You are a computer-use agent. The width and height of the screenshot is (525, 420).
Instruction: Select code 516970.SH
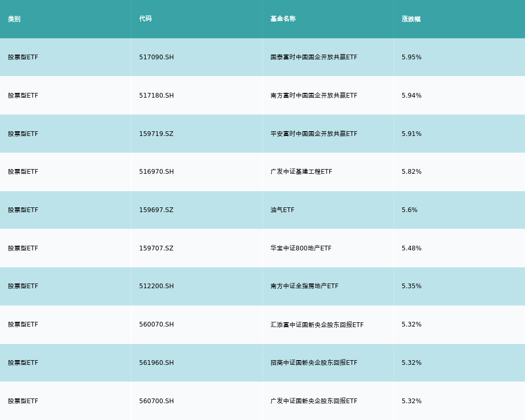(x=156, y=172)
